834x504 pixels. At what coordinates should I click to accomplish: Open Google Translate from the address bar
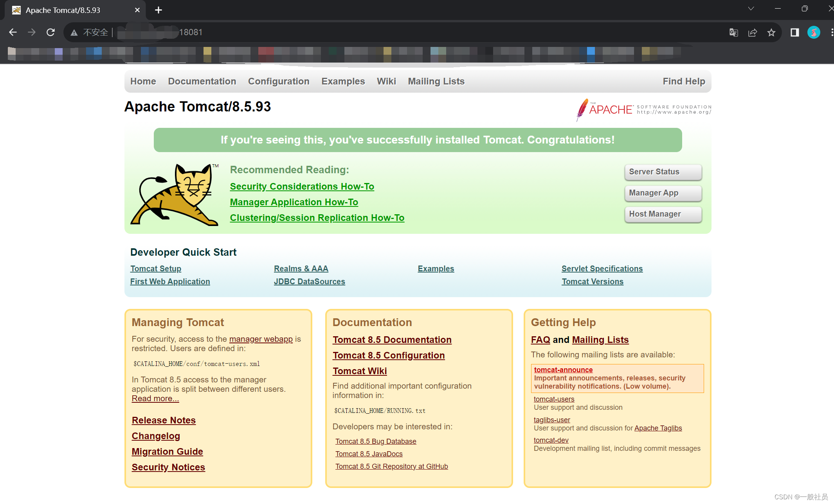click(x=733, y=32)
